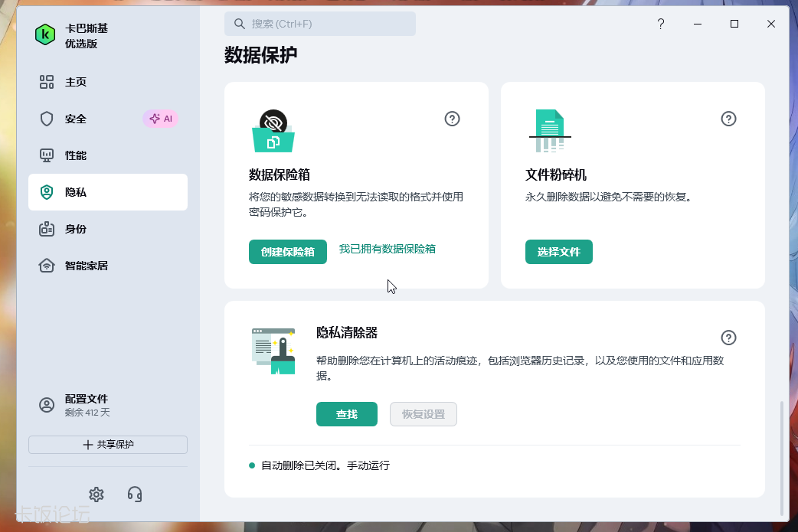Click the 卡巴斯基 优选版 product name
This screenshot has height=532, width=798.
[87, 36]
